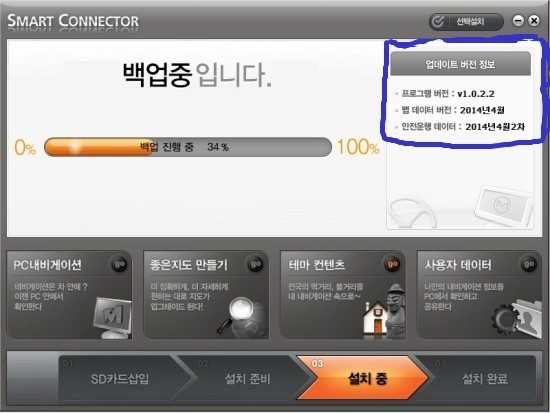Select the active 03 설치 중 step
Image resolution: width=550 pixels, height=413 pixels.
pos(365,378)
